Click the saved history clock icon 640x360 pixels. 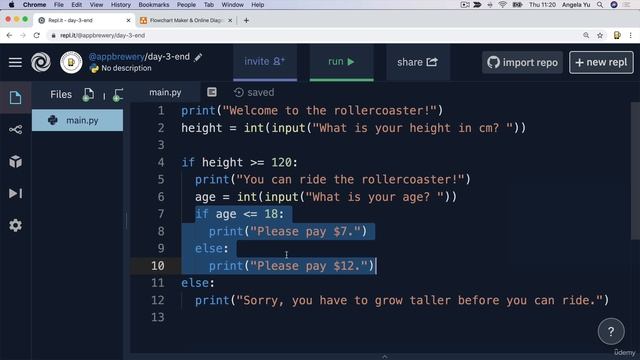[x=239, y=93]
